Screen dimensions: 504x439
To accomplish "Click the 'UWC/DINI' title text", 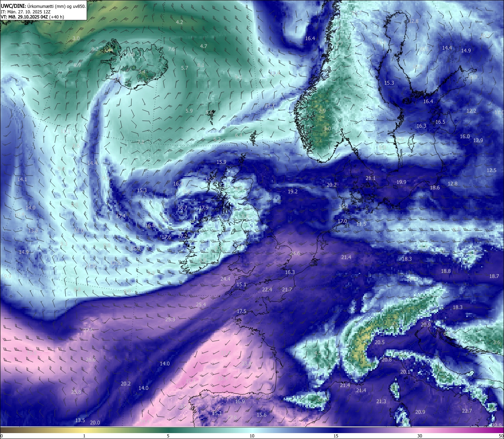I will pos(13,6).
